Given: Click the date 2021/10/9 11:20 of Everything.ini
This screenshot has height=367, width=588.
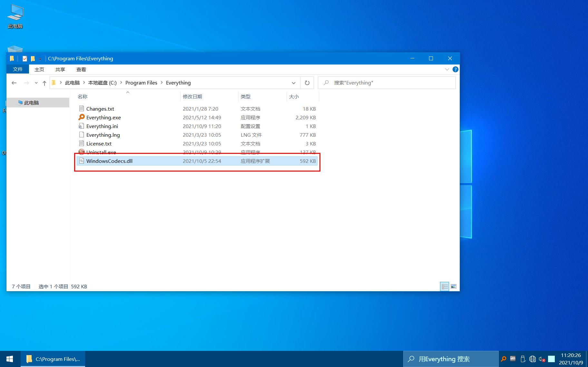Looking at the screenshot, I should tap(202, 126).
